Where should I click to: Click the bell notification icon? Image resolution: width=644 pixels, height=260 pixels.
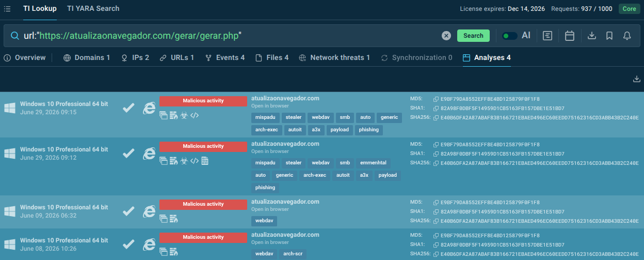627,36
